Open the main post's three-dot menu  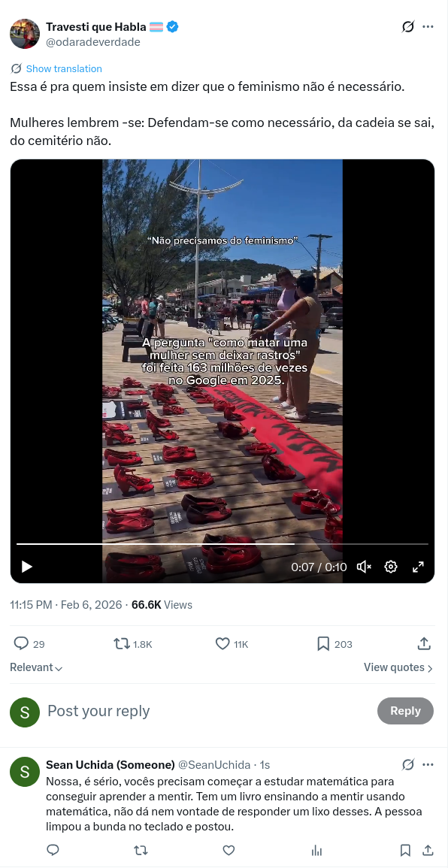coord(428,26)
